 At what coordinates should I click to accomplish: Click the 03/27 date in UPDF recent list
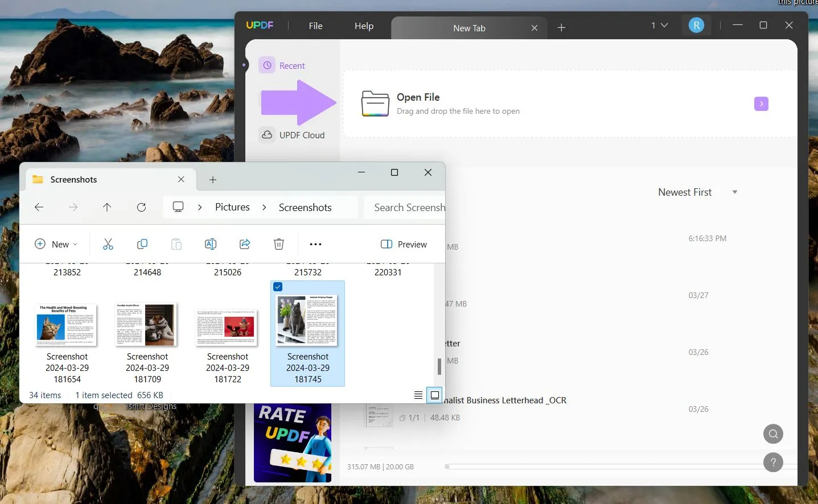click(698, 295)
